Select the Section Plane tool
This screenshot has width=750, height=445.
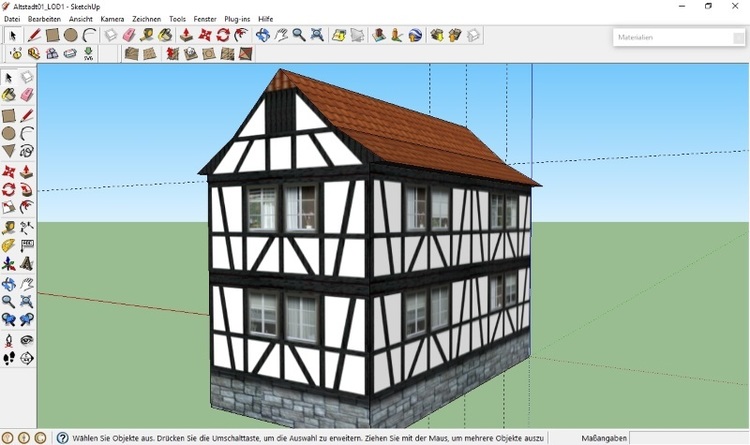26,358
